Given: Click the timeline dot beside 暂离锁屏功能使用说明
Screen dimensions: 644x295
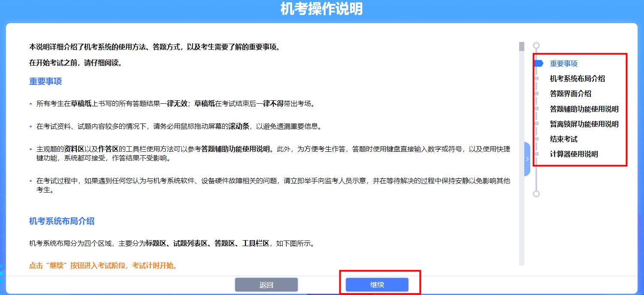Looking at the screenshot, I should point(537,124).
